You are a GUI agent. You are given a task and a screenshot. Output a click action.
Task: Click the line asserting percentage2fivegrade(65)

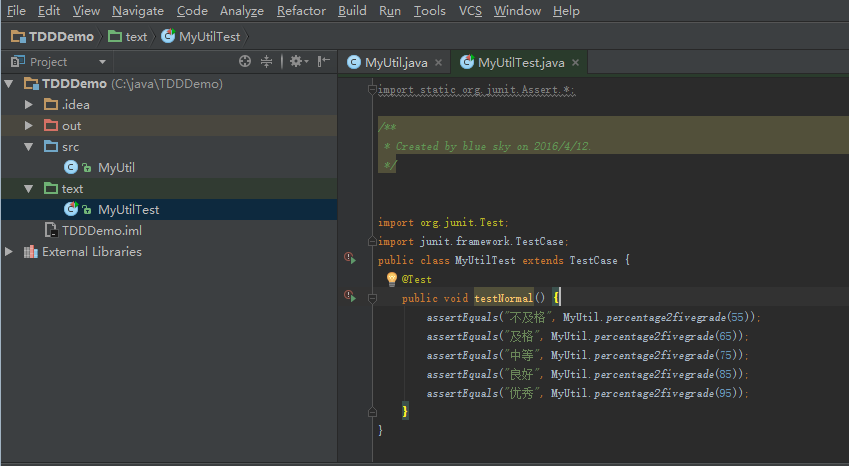coord(587,336)
